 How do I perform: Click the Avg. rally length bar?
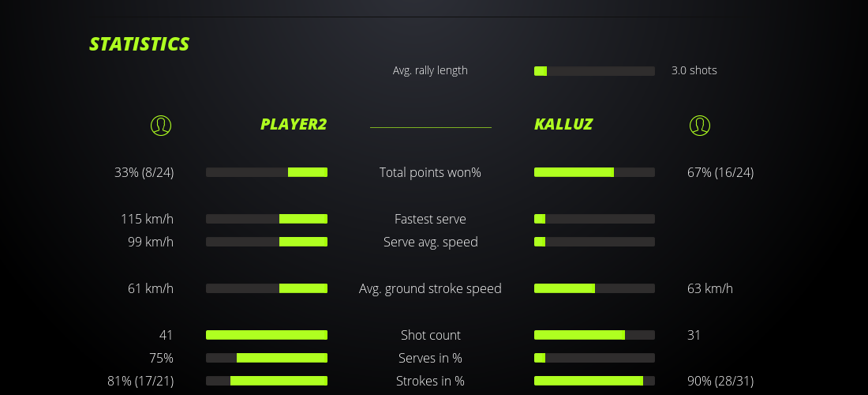(594, 71)
